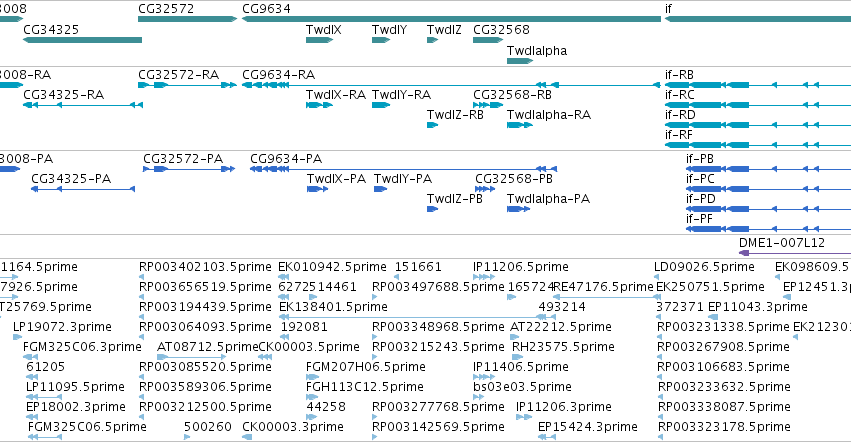Select the CG32572 gene bar

(188, 19)
